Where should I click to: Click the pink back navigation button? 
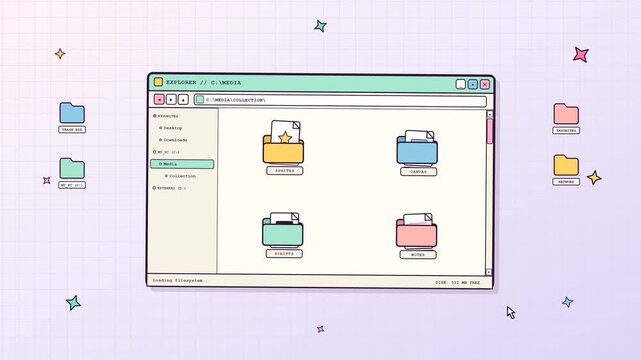159,99
